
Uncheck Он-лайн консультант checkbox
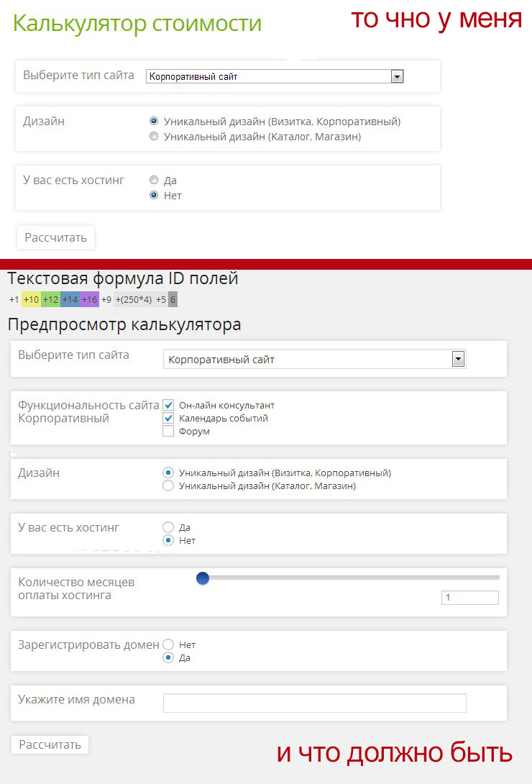[x=168, y=405]
